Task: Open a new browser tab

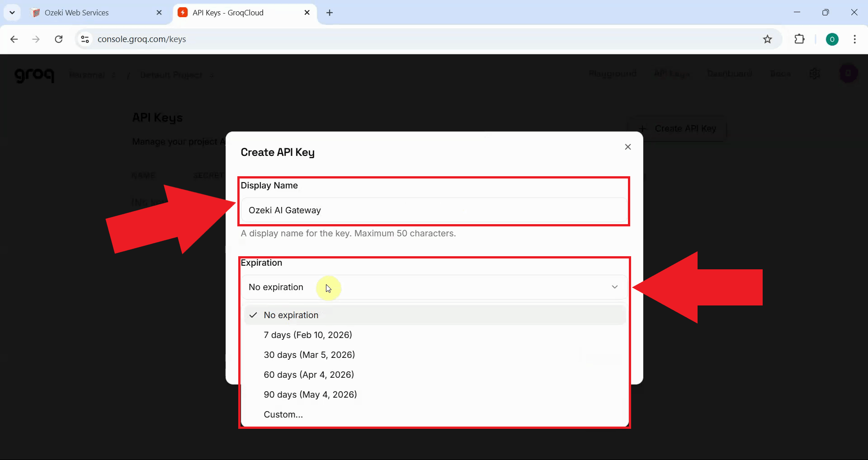Action: 330,13
